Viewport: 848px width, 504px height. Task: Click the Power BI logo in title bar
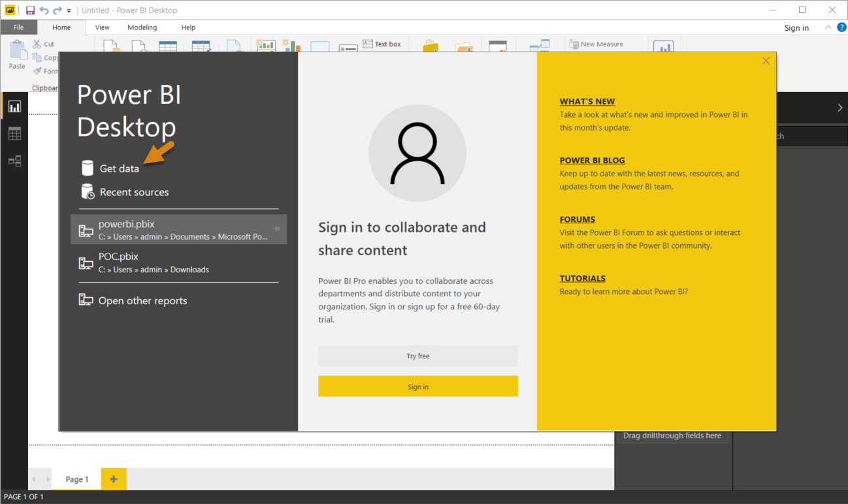tap(10, 10)
